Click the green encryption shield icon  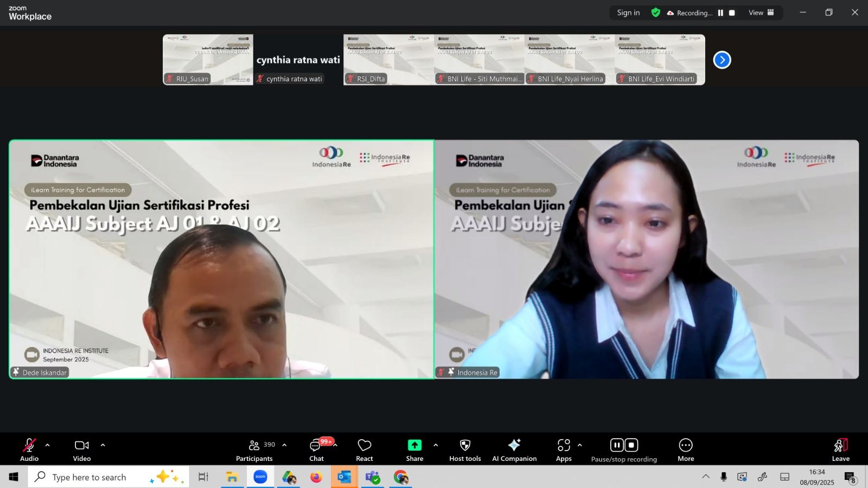coord(656,12)
